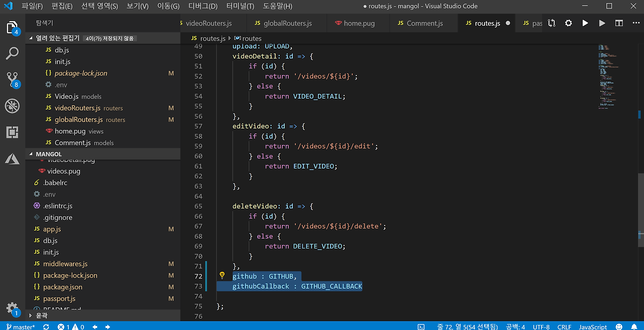644x330 pixels.
Task: Collapse the 열려 있는 편집기 section
Action: tap(103, 38)
